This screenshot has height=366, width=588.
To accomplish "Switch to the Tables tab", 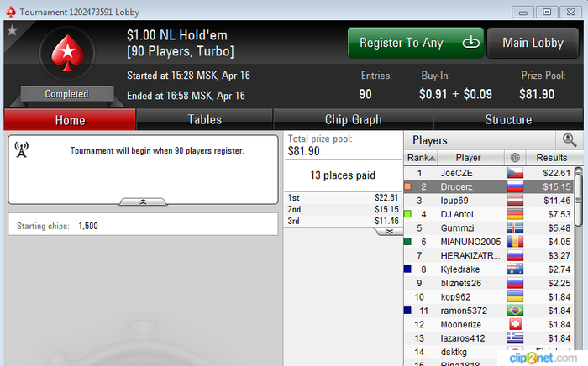I will (x=204, y=119).
